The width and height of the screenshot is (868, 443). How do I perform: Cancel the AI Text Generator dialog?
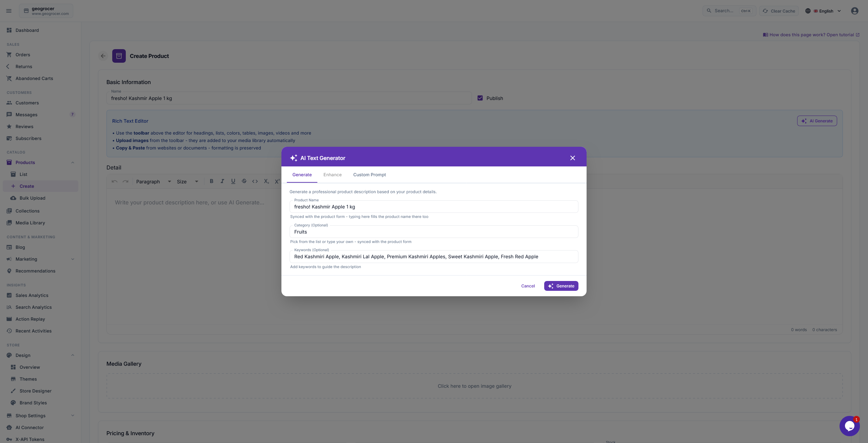[x=528, y=286]
